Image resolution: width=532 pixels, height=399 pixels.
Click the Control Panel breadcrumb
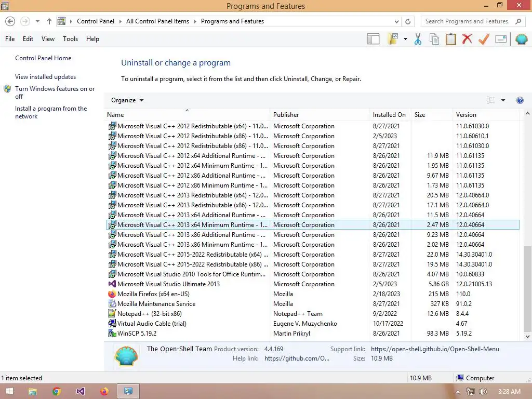pos(96,21)
